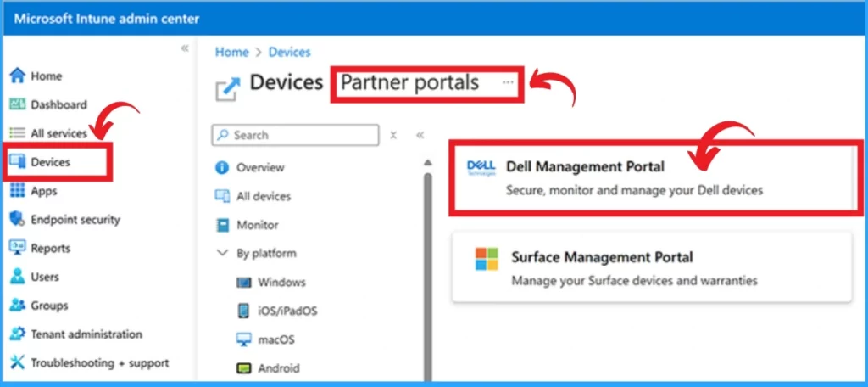Open Apps in the left navigation
This screenshot has height=387, width=868.
[x=44, y=191]
